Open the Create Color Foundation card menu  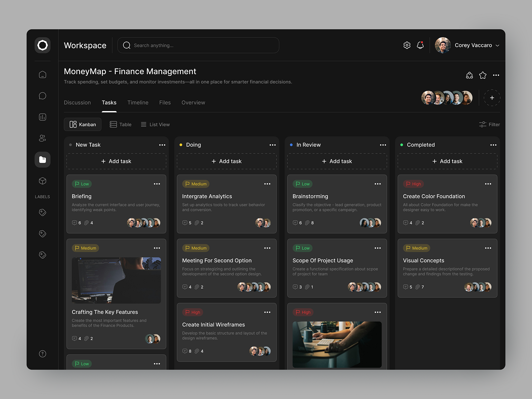[488, 184]
